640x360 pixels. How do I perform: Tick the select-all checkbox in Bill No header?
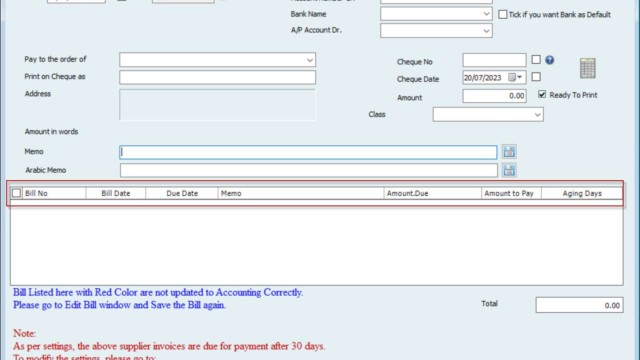(16, 193)
